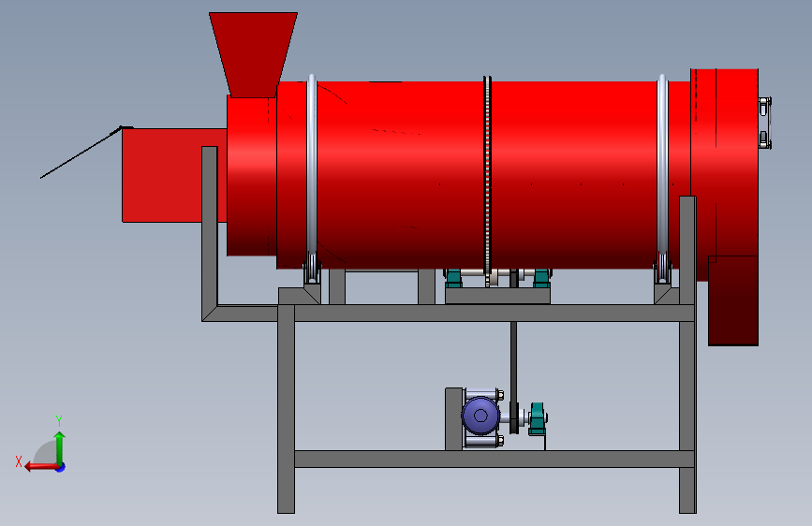Select the red X axis arrow of triad
The image size is (812, 526).
41,466
